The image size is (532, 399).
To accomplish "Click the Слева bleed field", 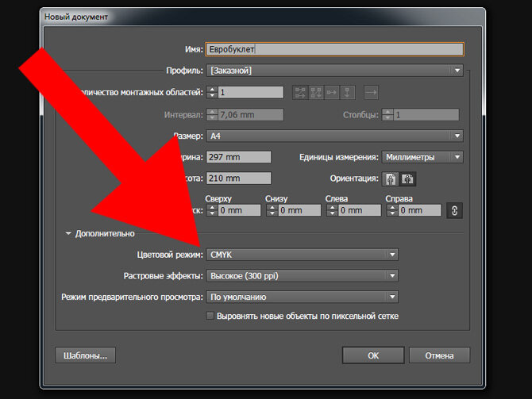I will coord(360,210).
